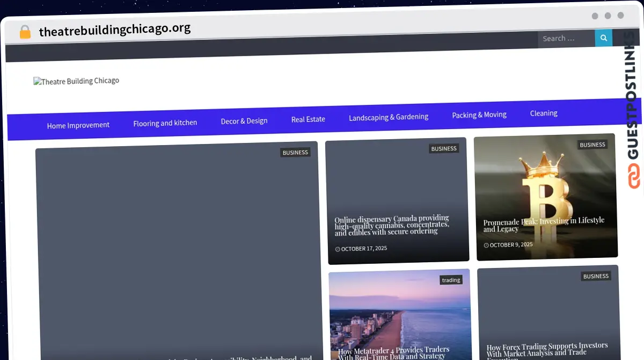Open Flooring and kitchen menu item

165,123
